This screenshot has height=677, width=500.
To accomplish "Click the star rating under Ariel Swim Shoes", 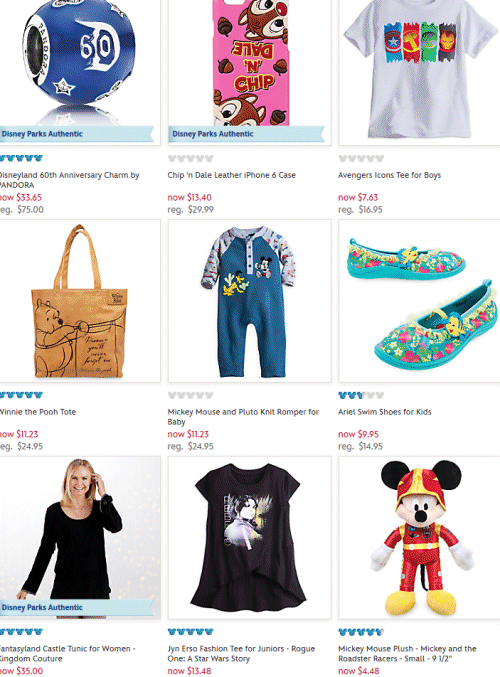I will click(361, 395).
